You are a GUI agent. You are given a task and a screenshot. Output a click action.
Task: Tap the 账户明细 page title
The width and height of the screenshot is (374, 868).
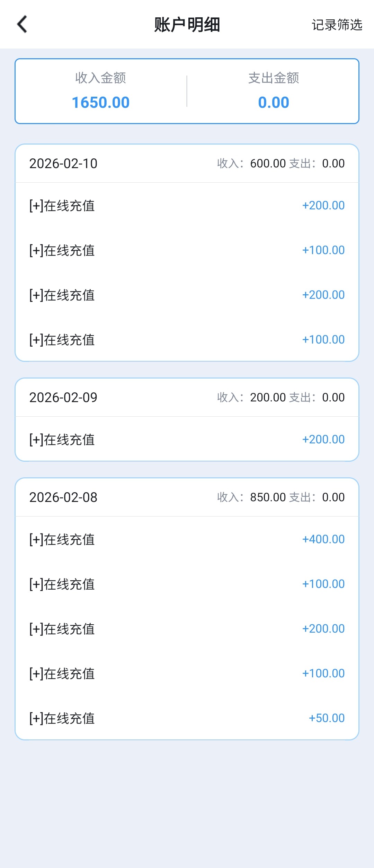(x=187, y=25)
